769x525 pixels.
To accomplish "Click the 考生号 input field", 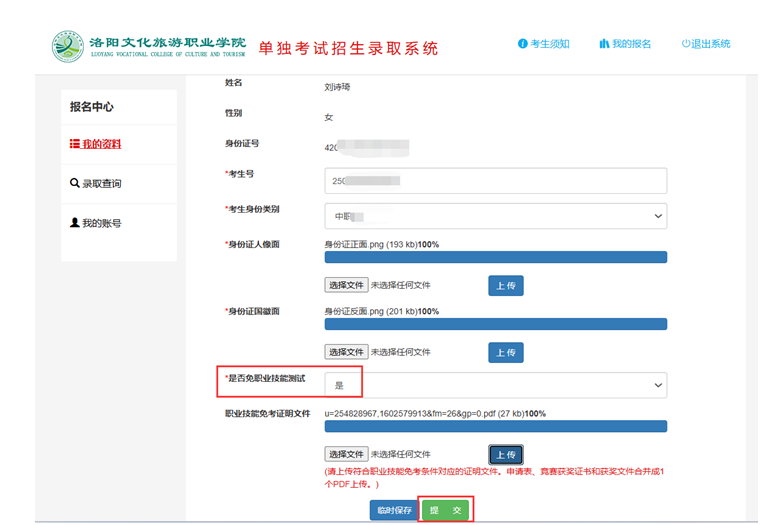I will 495,181.
